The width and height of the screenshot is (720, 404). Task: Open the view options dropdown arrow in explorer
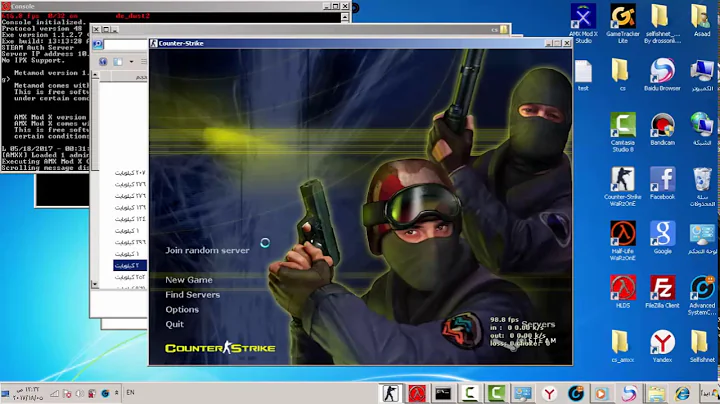point(131,62)
